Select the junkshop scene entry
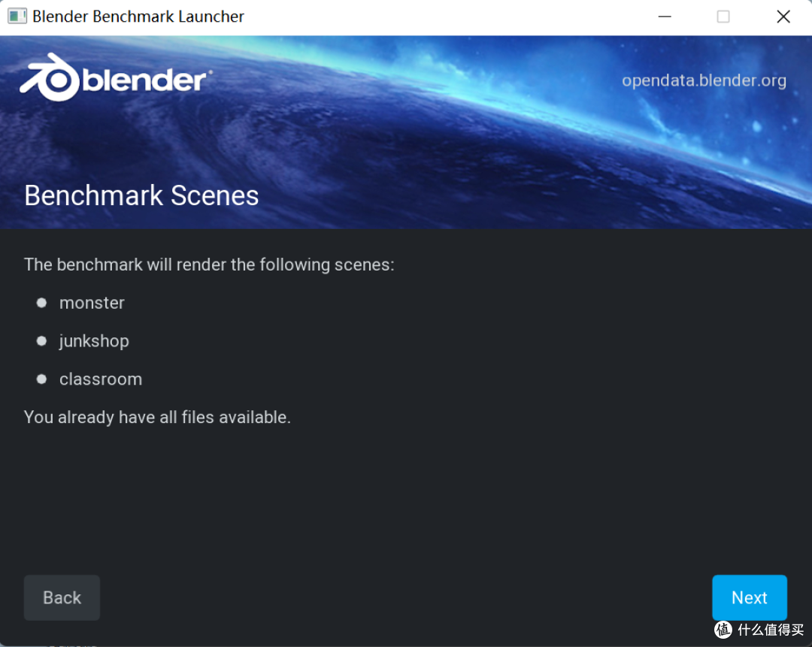The image size is (812, 647). [x=94, y=341]
